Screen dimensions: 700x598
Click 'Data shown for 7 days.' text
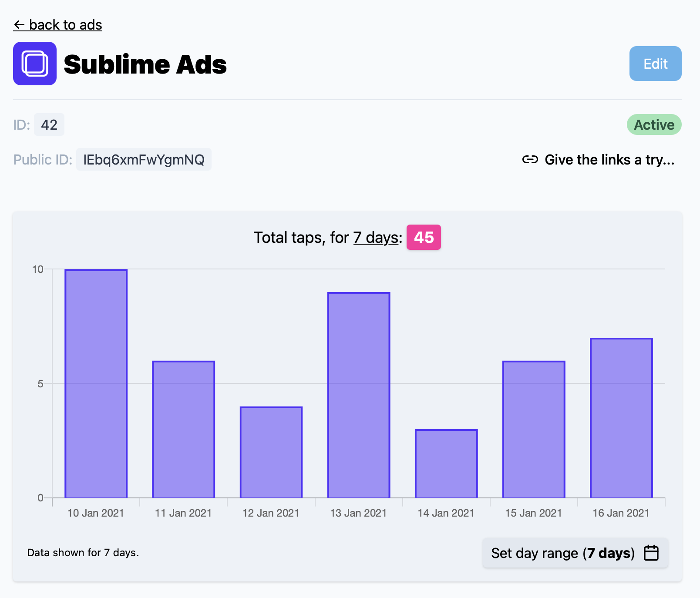pos(83,553)
